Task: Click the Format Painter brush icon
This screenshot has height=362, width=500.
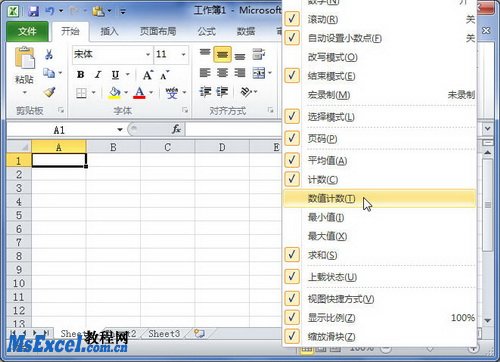Action: pyautogui.click(x=49, y=92)
